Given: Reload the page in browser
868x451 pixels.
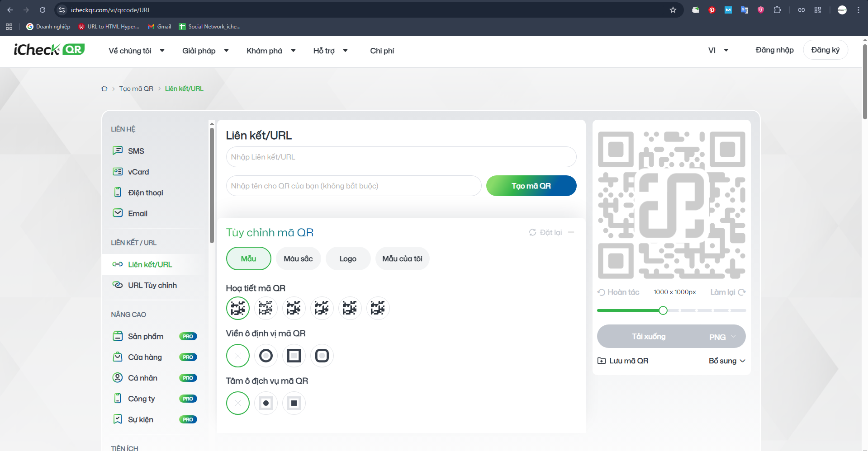Looking at the screenshot, I should click(x=43, y=10).
